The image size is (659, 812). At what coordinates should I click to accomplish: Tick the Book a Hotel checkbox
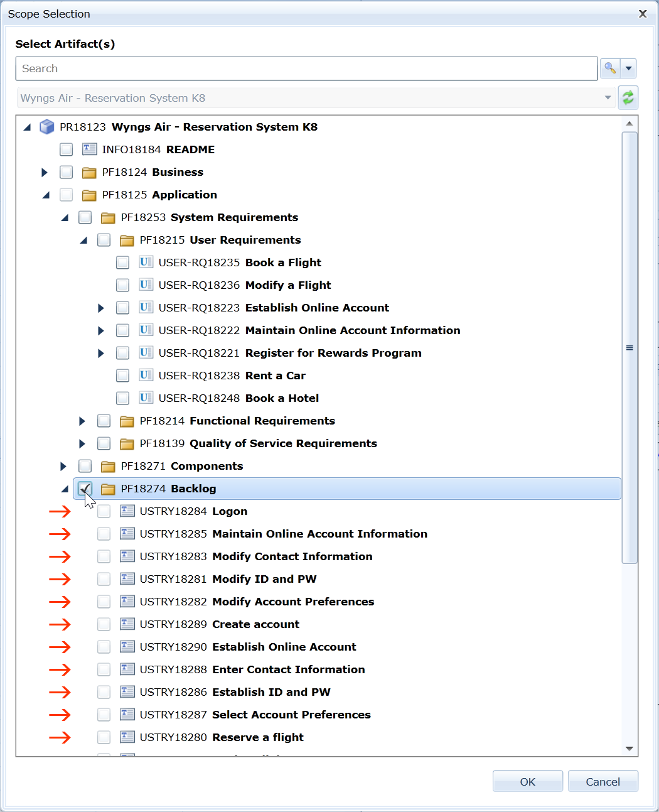point(123,398)
